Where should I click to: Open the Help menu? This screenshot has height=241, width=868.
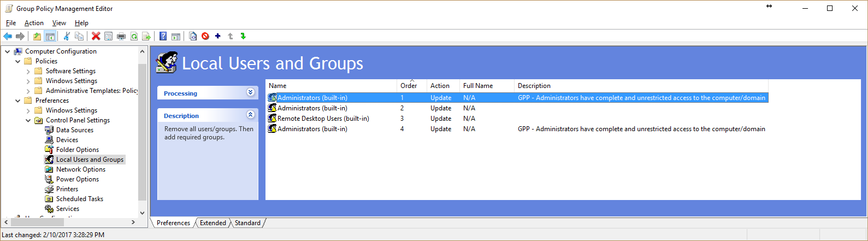[x=81, y=23]
